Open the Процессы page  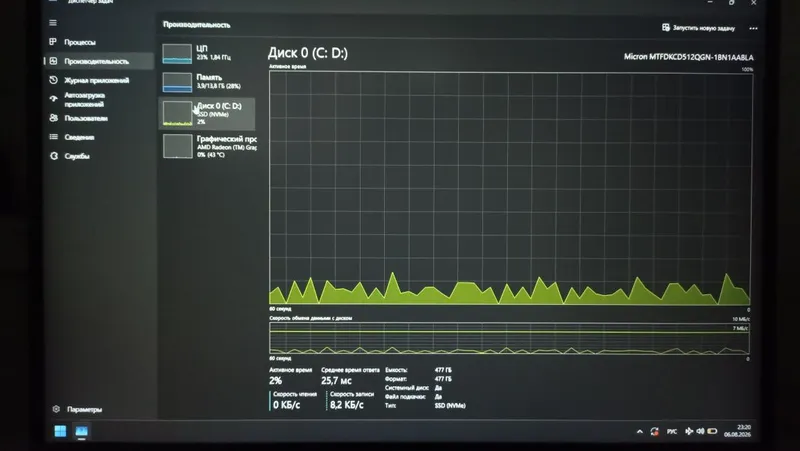pyautogui.click(x=79, y=42)
